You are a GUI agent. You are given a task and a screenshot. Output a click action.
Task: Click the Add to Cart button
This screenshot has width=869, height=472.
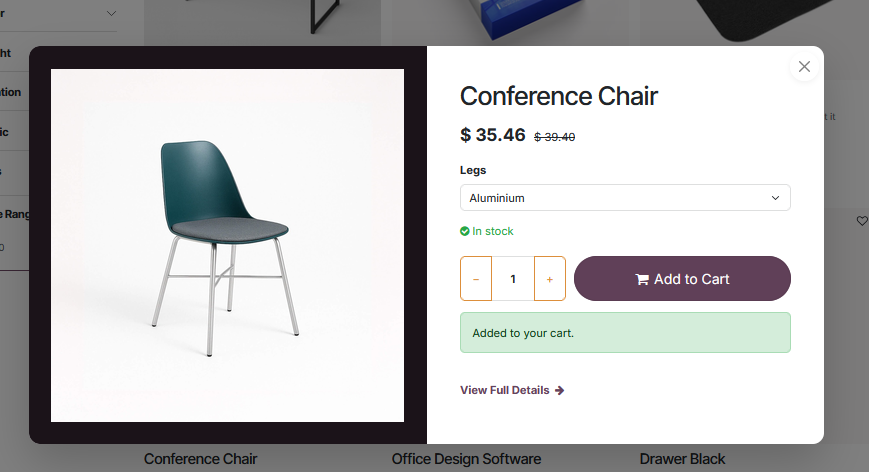pyautogui.click(x=682, y=279)
